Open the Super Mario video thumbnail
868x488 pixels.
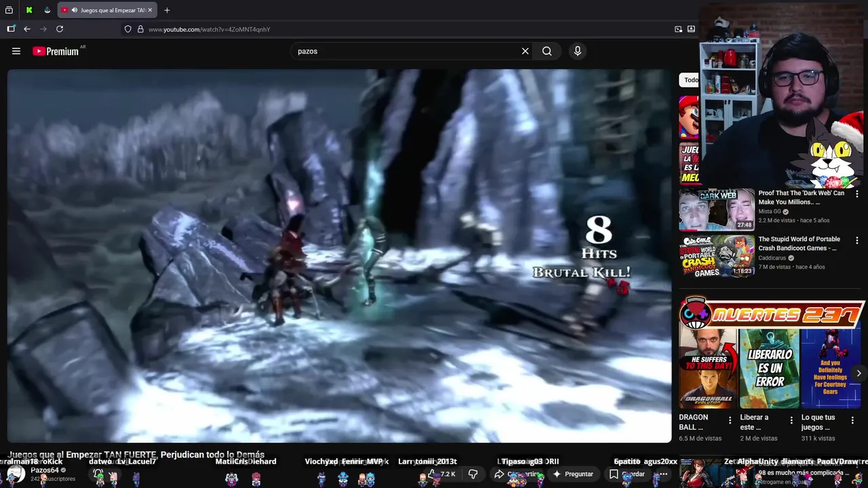pos(689,117)
